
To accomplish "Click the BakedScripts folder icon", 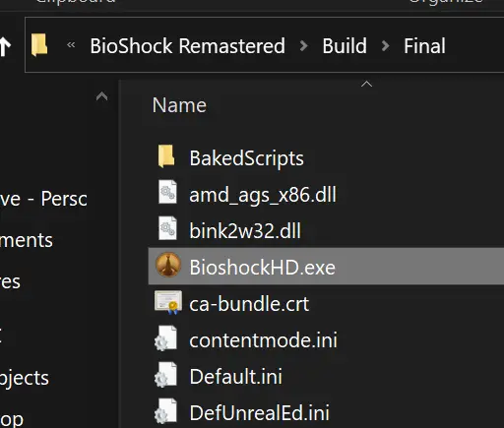I will click(166, 156).
